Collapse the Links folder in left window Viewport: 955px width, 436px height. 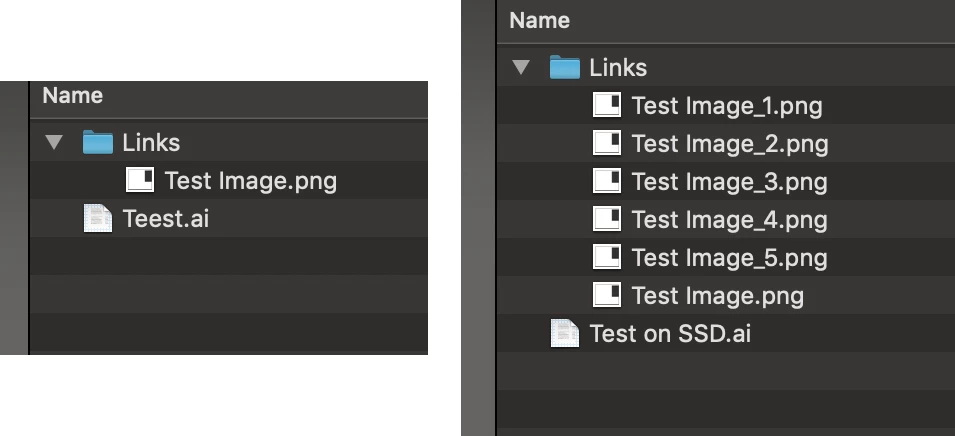pyautogui.click(x=54, y=143)
